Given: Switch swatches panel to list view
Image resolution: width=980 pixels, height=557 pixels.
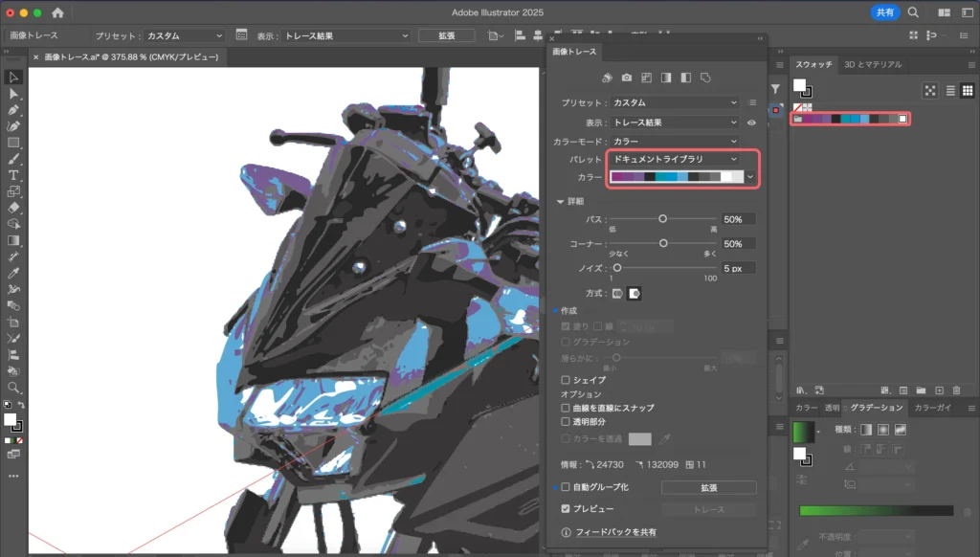Looking at the screenshot, I should click(951, 90).
